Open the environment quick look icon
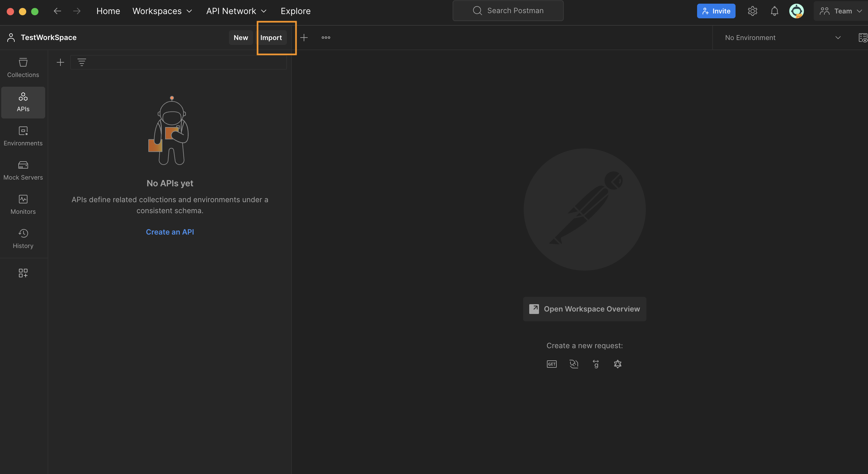The image size is (868, 474). 863,38
